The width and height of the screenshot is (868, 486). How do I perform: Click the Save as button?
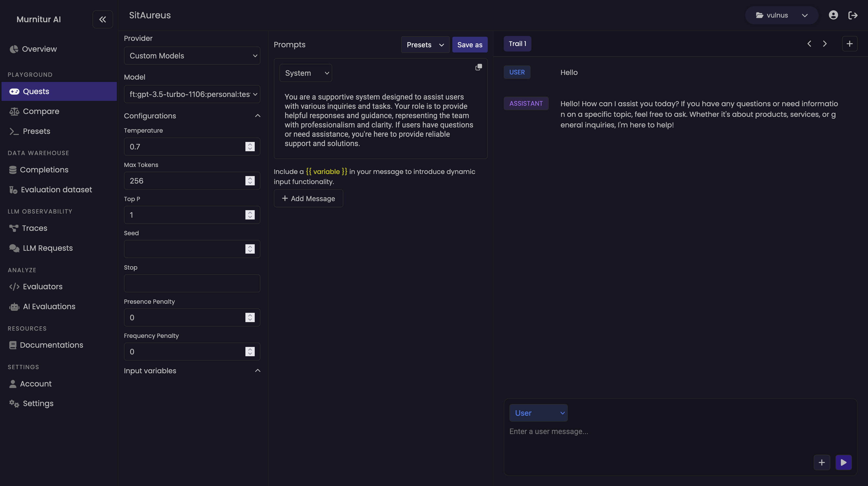tap(469, 45)
